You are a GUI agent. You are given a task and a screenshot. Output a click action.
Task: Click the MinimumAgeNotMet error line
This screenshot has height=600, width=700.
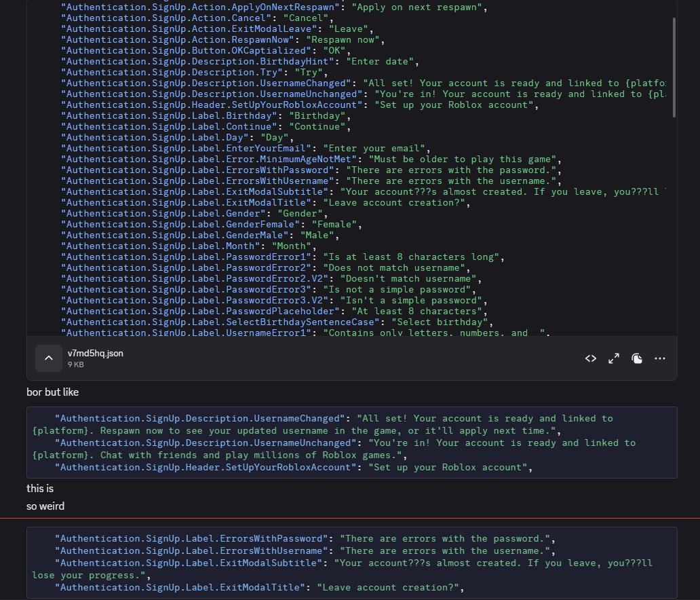(x=311, y=159)
